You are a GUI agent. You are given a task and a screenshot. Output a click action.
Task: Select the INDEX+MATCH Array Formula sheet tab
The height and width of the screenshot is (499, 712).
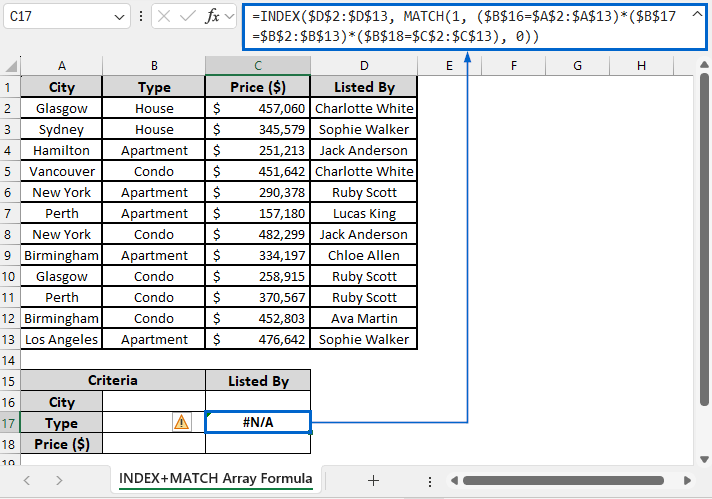tap(215, 479)
